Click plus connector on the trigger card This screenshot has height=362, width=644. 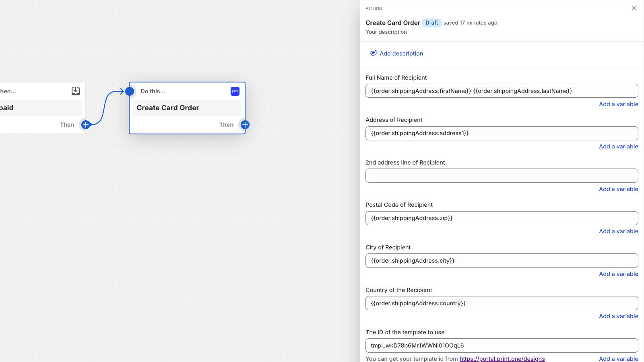(86, 125)
